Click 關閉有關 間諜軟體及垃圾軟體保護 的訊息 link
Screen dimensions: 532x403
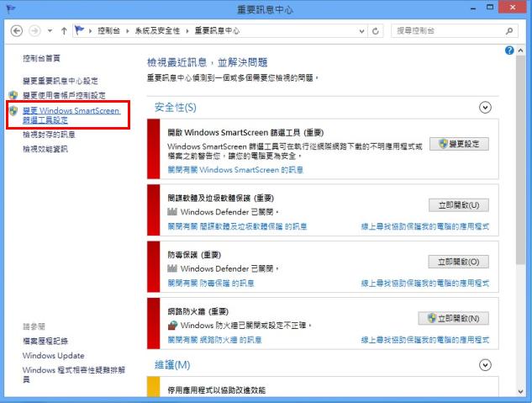pos(237,226)
